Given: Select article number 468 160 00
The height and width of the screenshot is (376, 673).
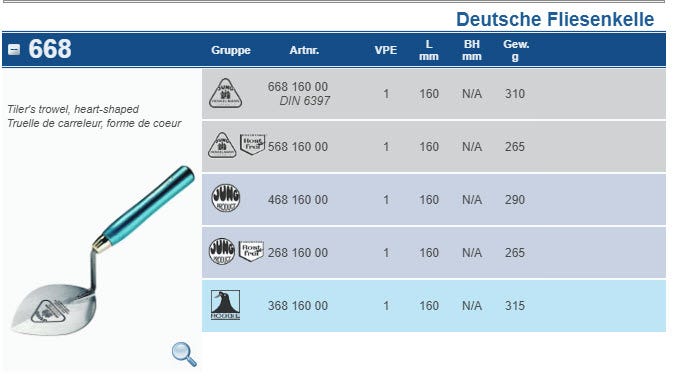Looking at the screenshot, I should tap(298, 200).
